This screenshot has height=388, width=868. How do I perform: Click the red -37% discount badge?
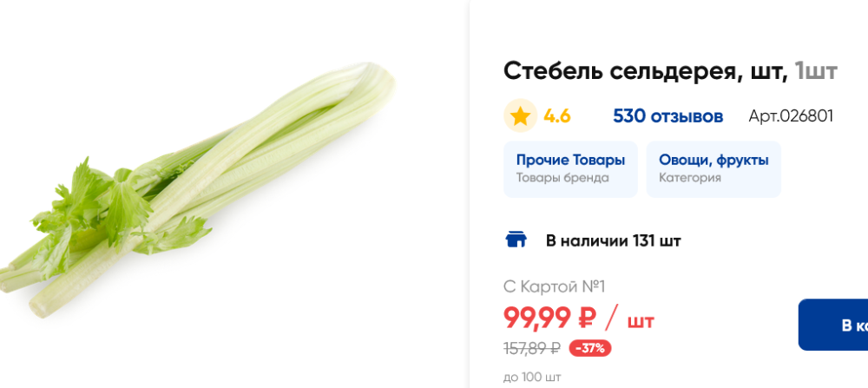(590, 348)
